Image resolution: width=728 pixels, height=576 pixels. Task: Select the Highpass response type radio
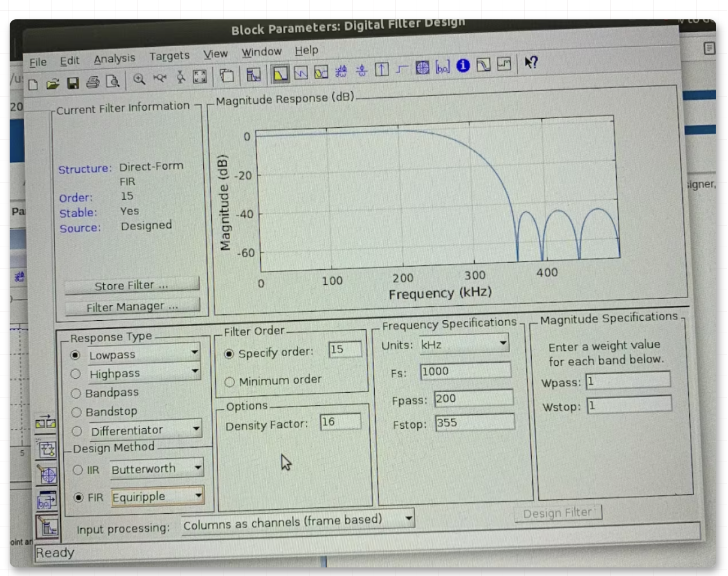(x=75, y=374)
